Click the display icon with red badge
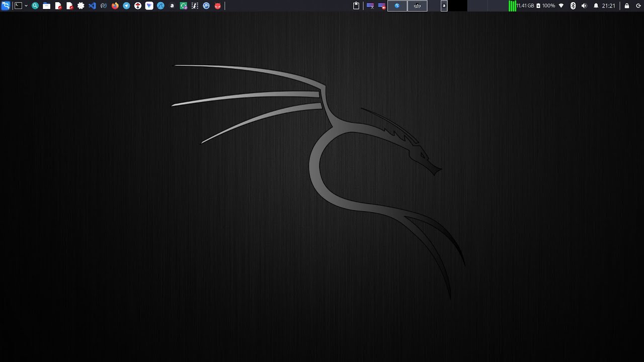 [382, 6]
